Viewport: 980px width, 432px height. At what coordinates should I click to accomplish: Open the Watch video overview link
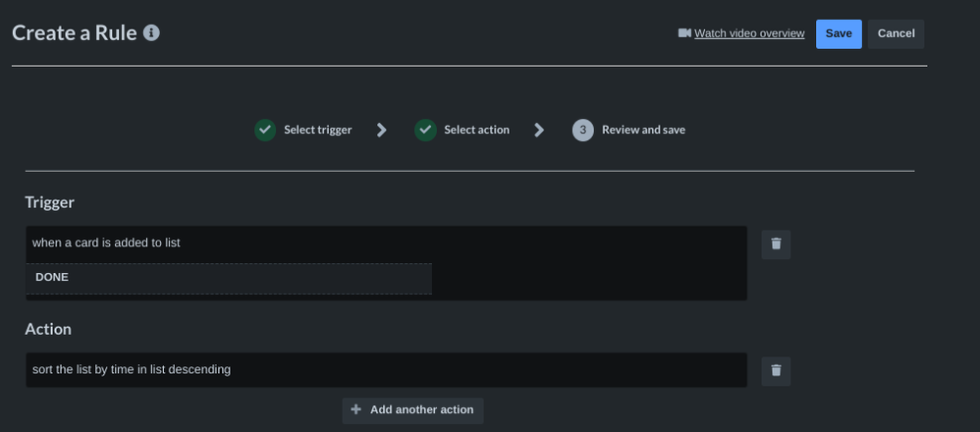point(749,33)
